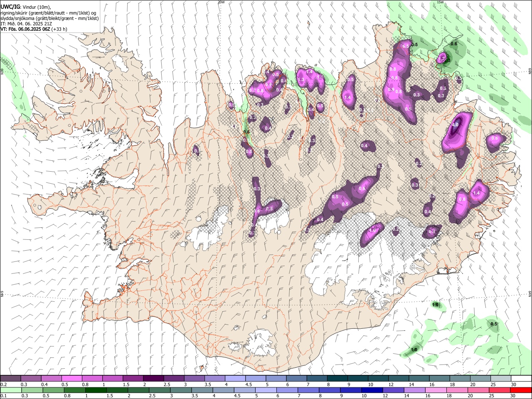Click the IT: Mið. 04. 06. 2025 21Z line
Image resolution: width=532 pixels, height=399 pixels.
pos(26,24)
